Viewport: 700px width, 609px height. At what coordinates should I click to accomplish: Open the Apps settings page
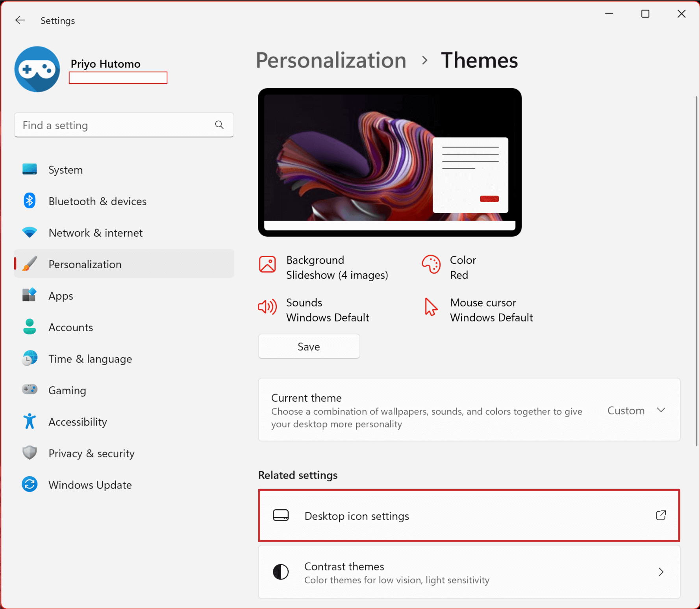click(124, 296)
